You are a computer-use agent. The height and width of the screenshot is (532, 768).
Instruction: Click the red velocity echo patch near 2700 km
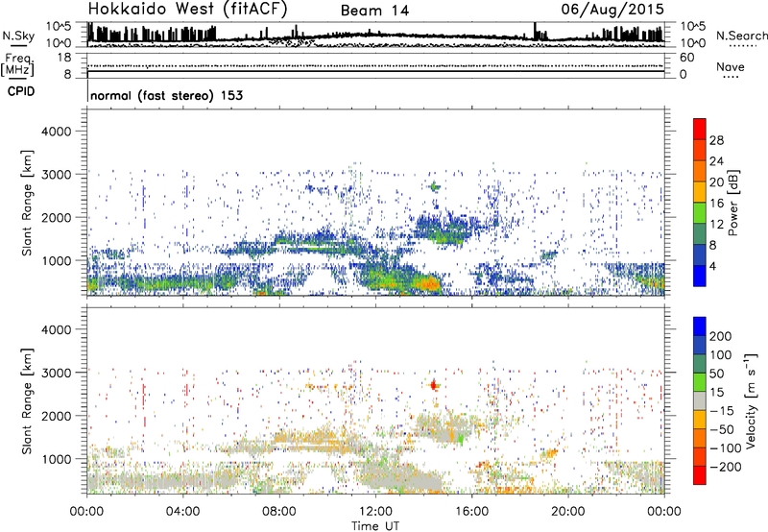pyautogui.click(x=433, y=385)
